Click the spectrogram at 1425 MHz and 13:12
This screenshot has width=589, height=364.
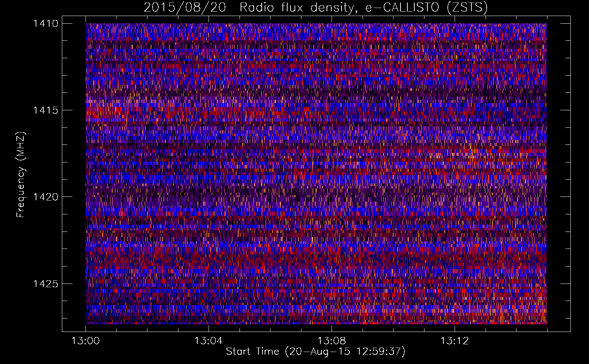pyautogui.click(x=455, y=284)
